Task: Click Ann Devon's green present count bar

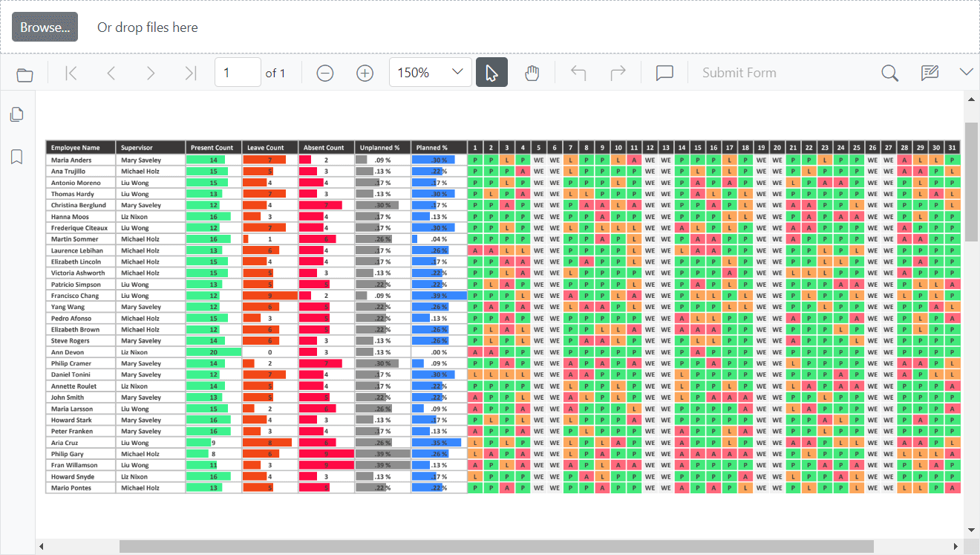Action: point(214,352)
